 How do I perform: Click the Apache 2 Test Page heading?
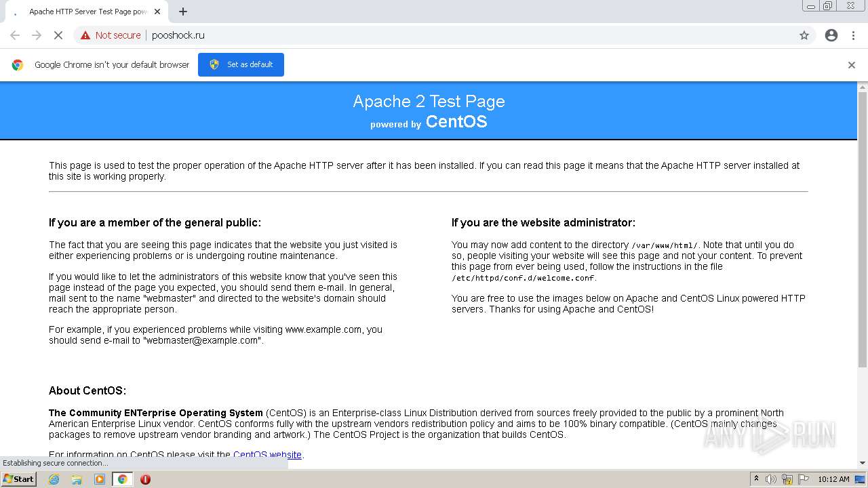(x=429, y=101)
